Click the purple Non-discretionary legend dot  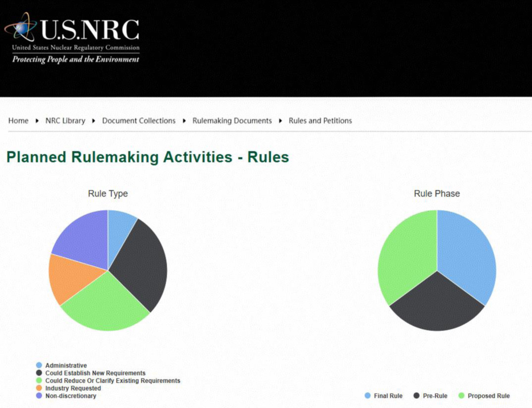click(39, 396)
